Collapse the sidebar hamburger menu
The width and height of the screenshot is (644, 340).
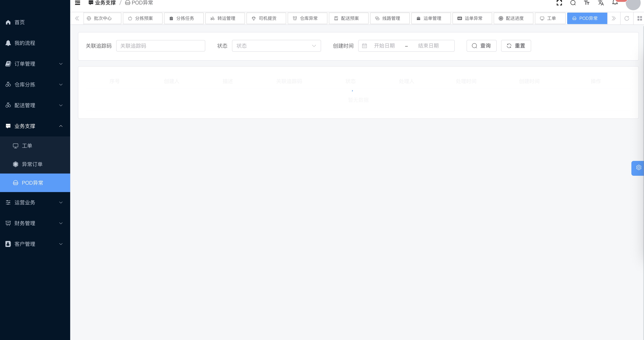click(x=78, y=3)
